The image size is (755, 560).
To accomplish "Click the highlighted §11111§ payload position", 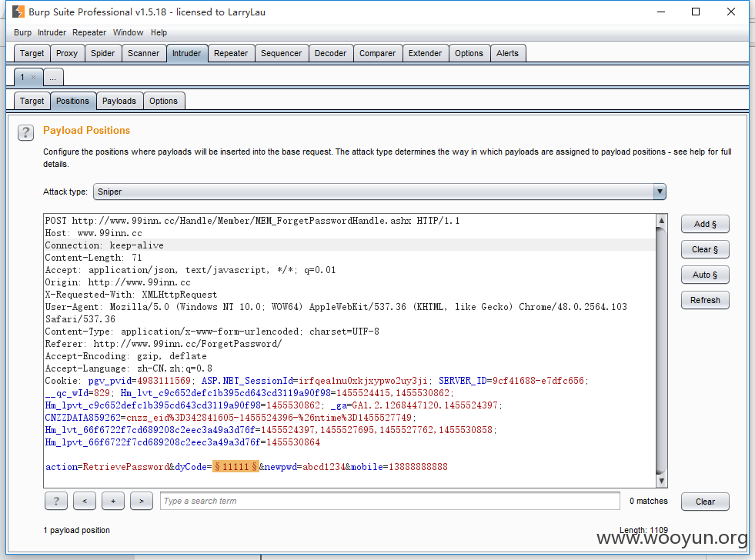I will click(236, 467).
